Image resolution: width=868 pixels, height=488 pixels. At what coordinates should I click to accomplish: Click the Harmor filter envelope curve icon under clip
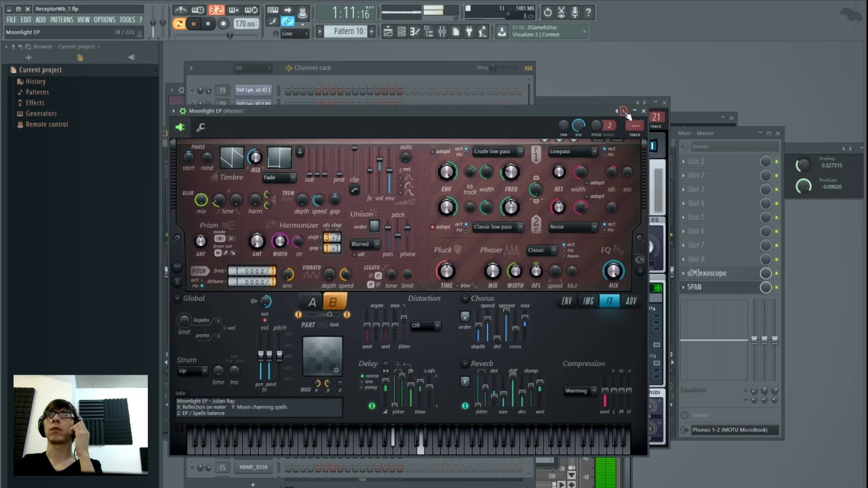click(x=354, y=190)
